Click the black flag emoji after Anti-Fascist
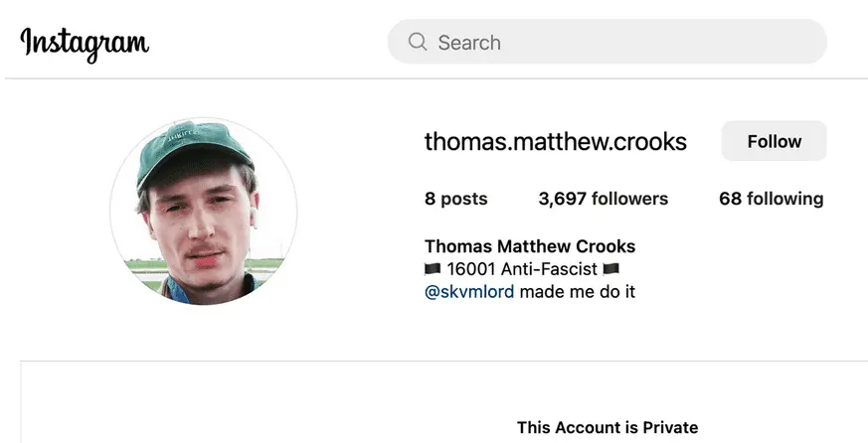Image resolution: width=868 pixels, height=443 pixels. tap(610, 269)
